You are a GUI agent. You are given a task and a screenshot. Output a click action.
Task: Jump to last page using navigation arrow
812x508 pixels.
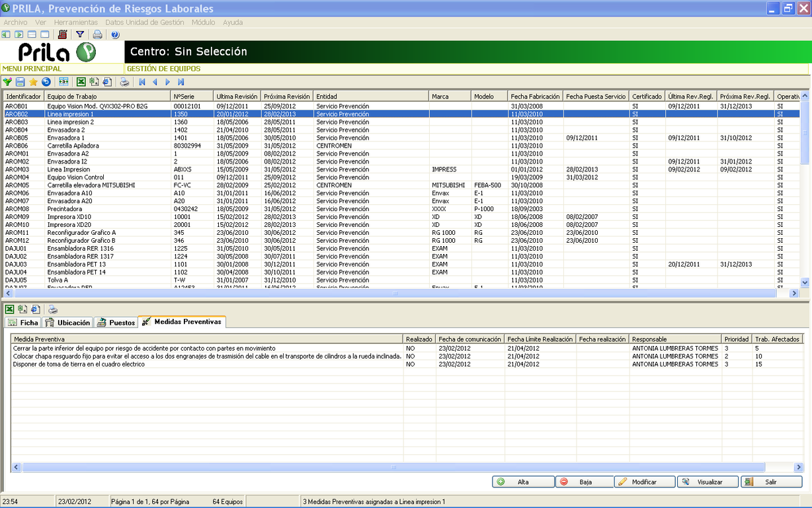click(181, 82)
